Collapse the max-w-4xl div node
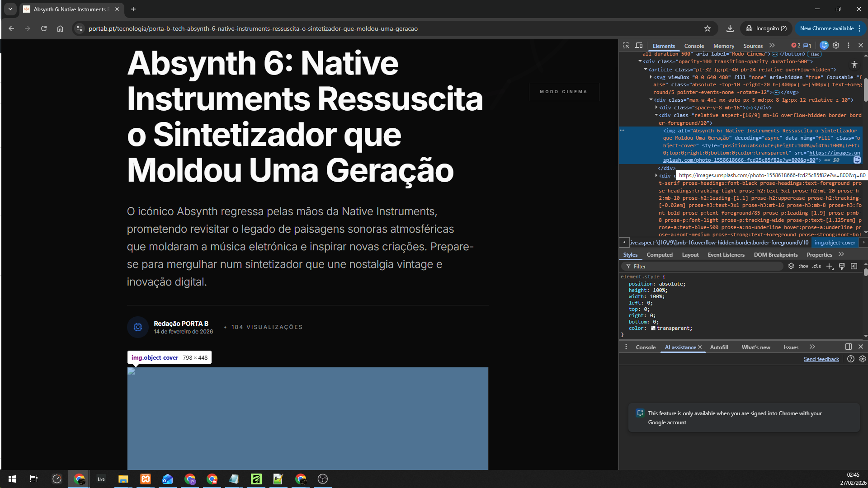 (x=651, y=100)
